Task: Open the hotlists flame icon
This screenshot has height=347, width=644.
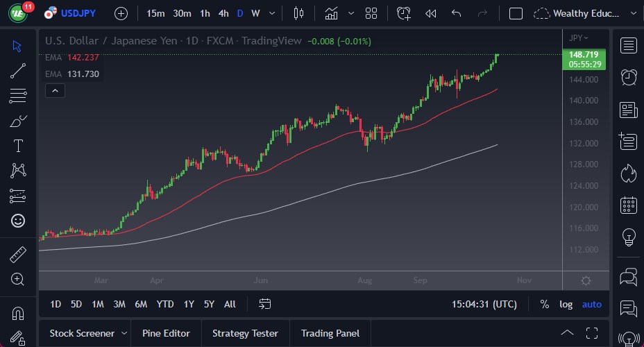Action: pos(629,173)
